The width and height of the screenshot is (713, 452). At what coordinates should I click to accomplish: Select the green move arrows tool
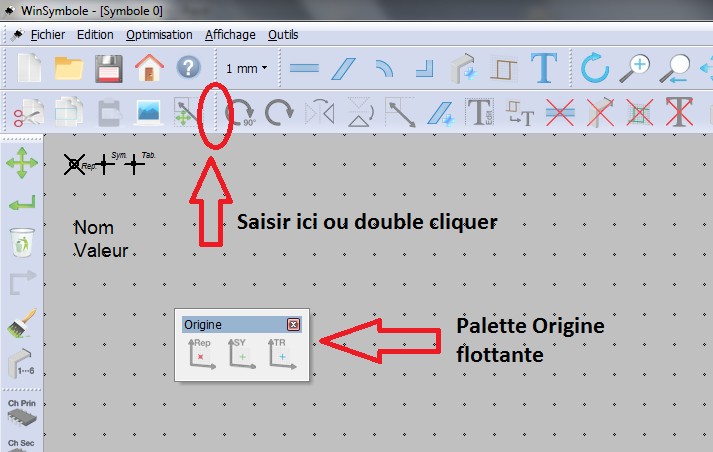click(21, 163)
